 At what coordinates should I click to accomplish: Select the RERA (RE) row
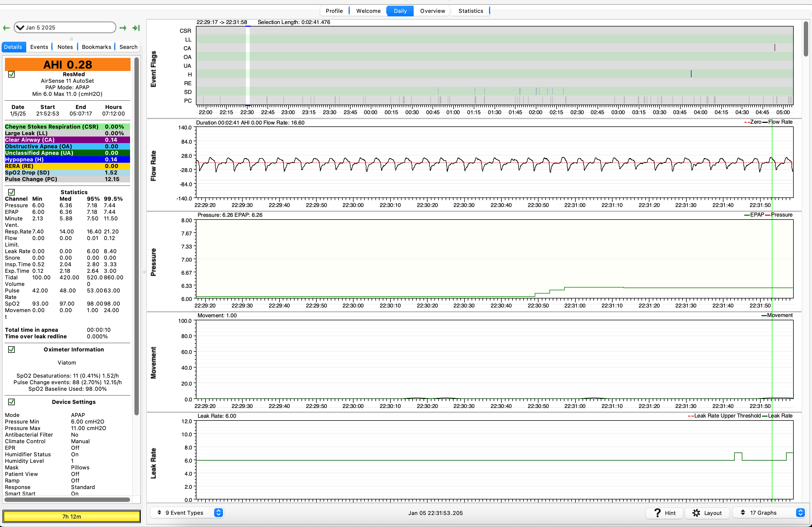(x=67, y=166)
